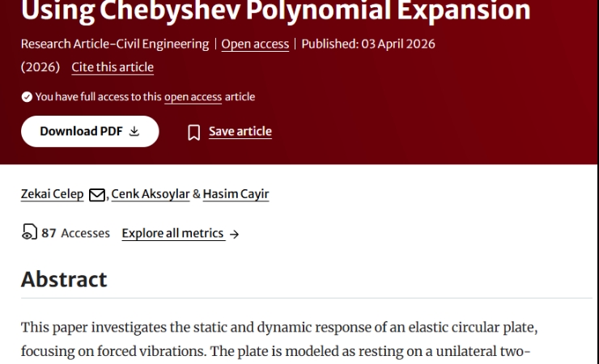Viewport: 599px width, 364px height.
Task: Open author Hasim Cayir's name link
Action: click(236, 194)
